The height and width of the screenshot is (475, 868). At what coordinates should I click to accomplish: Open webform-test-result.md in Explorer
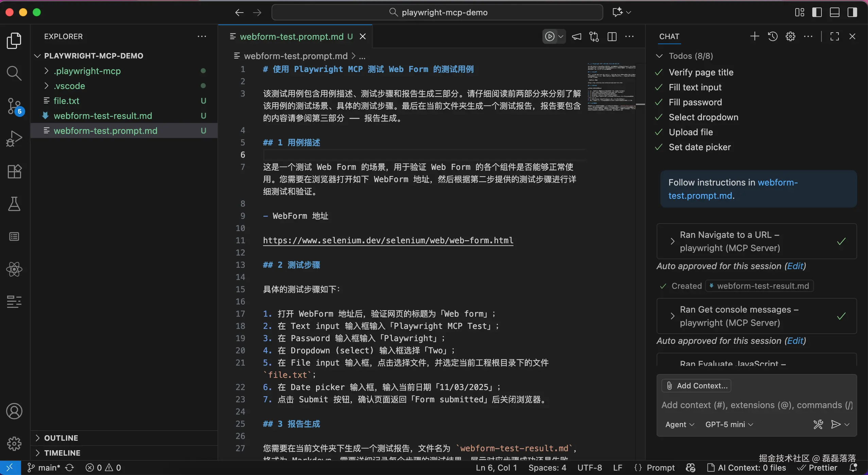(x=103, y=116)
